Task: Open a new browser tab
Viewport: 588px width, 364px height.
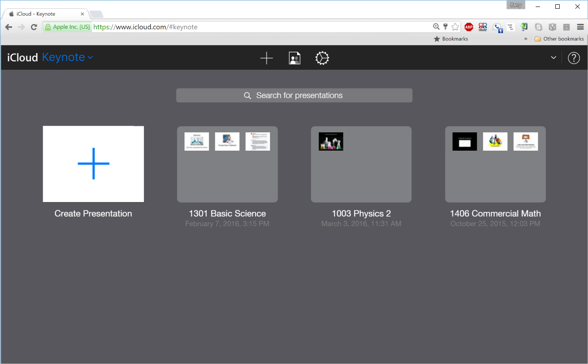Action: click(x=96, y=14)
